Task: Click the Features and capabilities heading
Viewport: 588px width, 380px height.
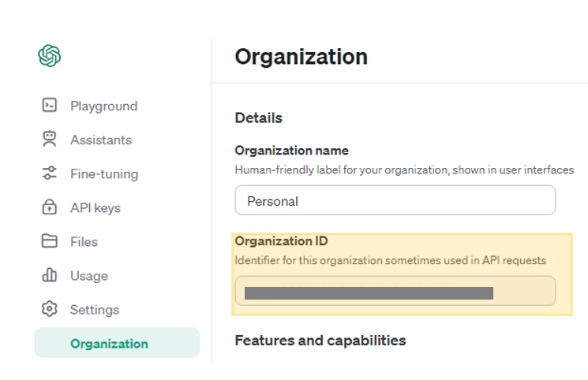Action: point(320,341)
